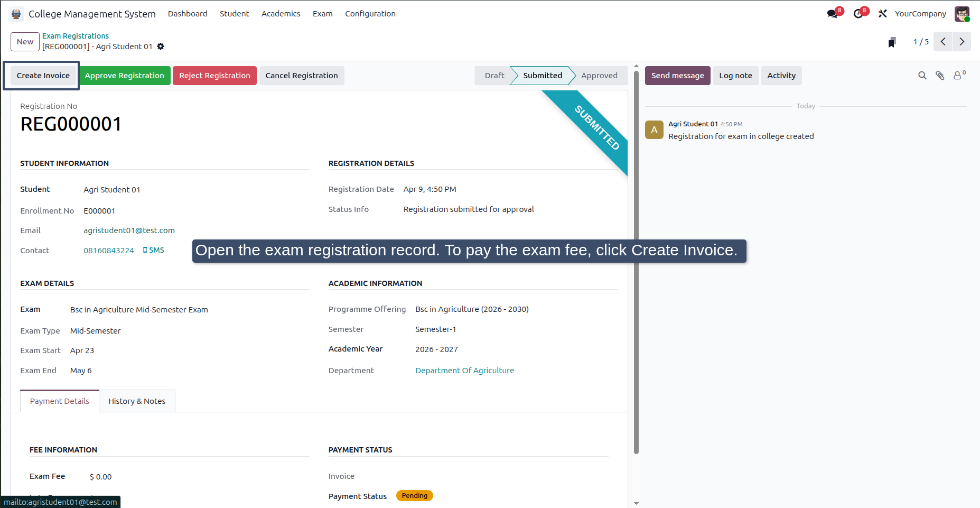Click the Registration submitted for approval status info
The image size is (980, 508).
[469, 209]
